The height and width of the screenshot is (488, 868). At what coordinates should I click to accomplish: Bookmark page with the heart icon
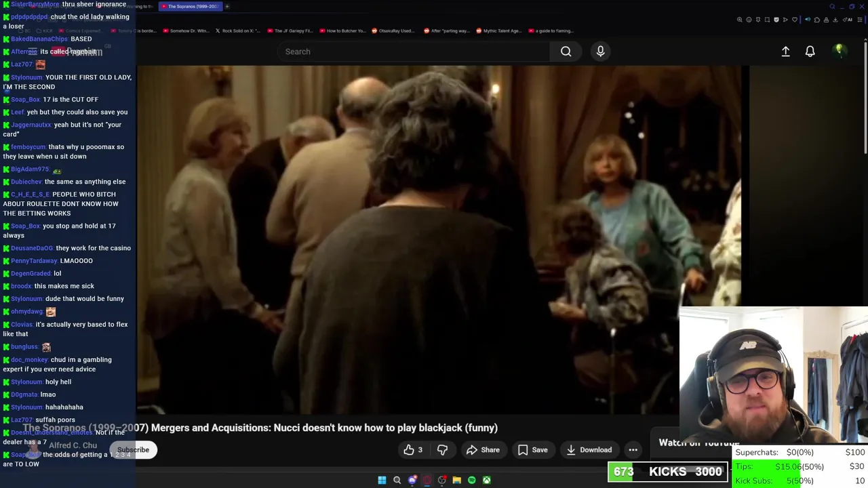(x=795, y=20)
